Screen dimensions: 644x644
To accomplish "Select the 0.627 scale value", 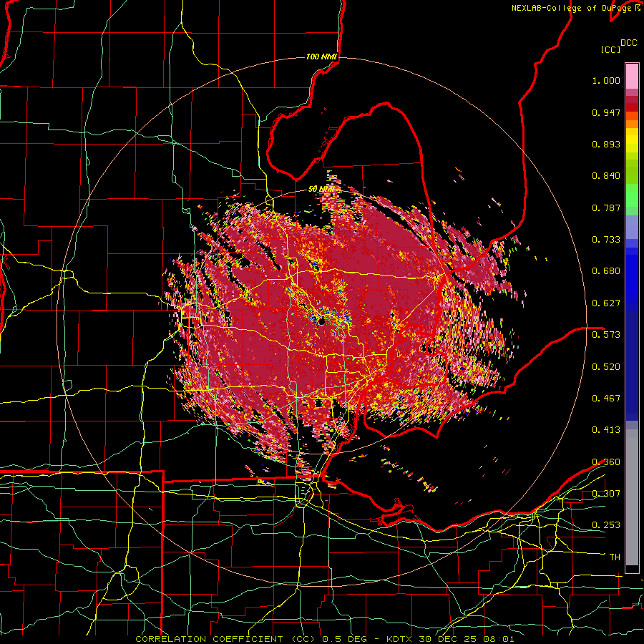I will [606, 303].
